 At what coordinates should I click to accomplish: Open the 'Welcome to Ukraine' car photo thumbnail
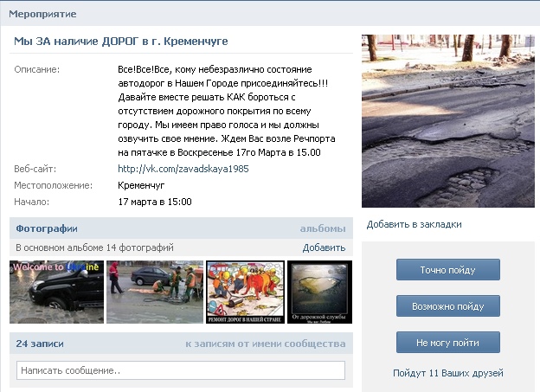[x=56, y=292]
